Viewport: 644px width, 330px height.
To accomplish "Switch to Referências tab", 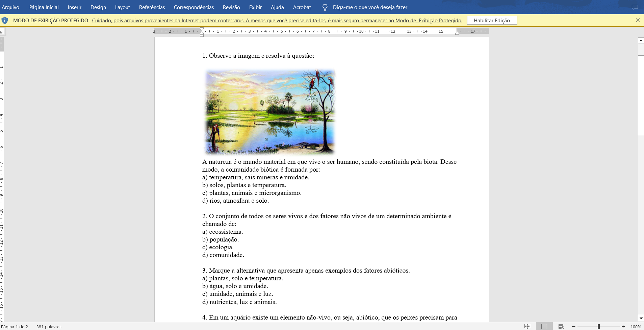I will (152, 7).
